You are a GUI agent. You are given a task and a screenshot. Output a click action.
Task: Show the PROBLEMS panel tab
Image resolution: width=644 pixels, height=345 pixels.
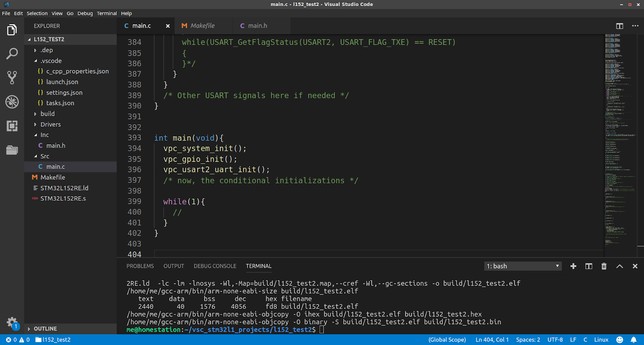pyautogui.click(x=140, y=266)
